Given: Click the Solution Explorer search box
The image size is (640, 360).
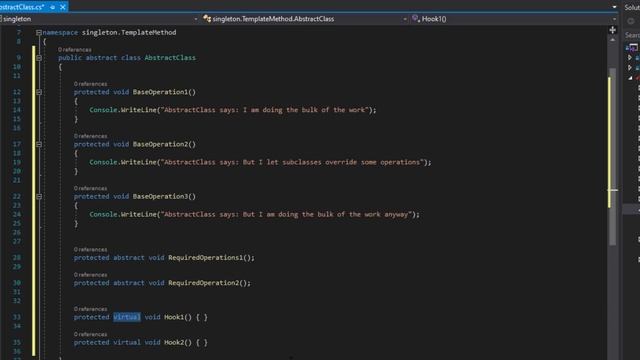Looking at the screenshot, I should [632, 35].
